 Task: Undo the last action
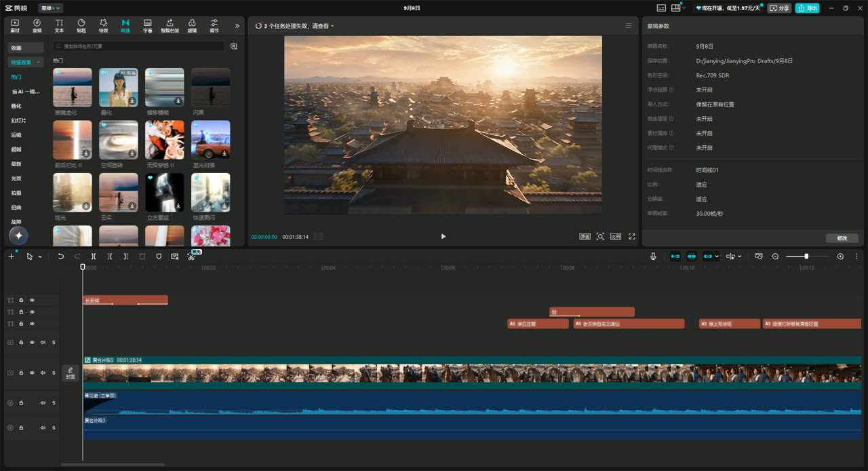(x=60, y=257)
